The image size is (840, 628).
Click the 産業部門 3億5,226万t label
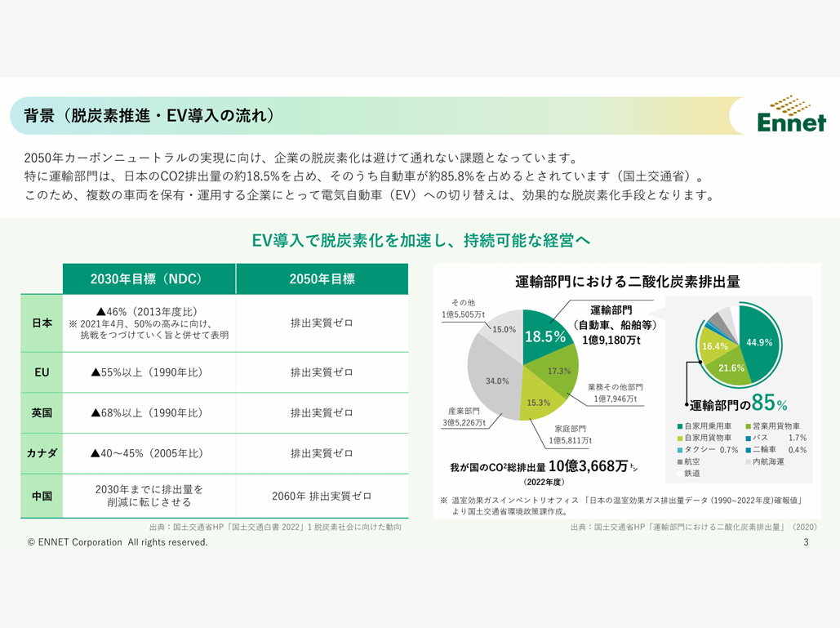click(x=464, y=416)
